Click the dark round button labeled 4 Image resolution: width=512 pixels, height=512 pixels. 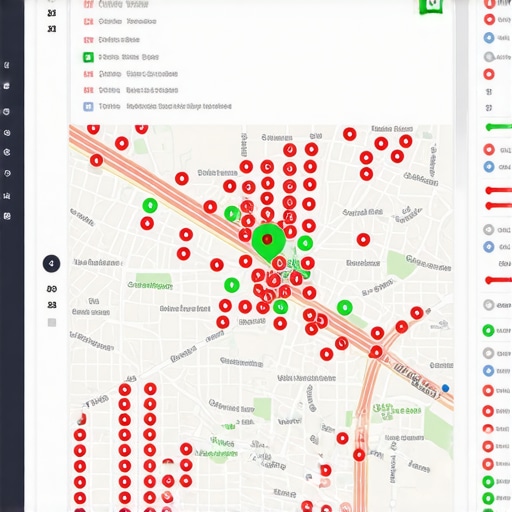click(x=51, y=264)
